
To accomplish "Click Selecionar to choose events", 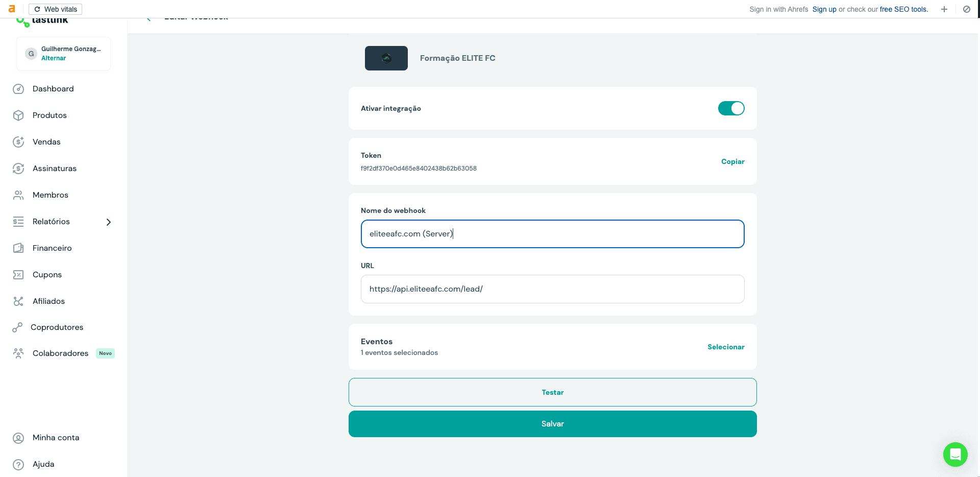I will [x=726, y=347].
